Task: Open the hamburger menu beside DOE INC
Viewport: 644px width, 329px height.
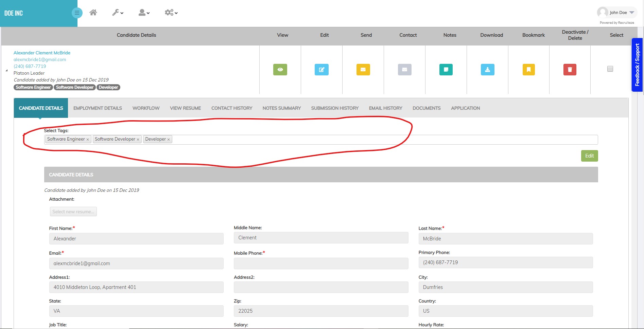Action: point(77,12)
